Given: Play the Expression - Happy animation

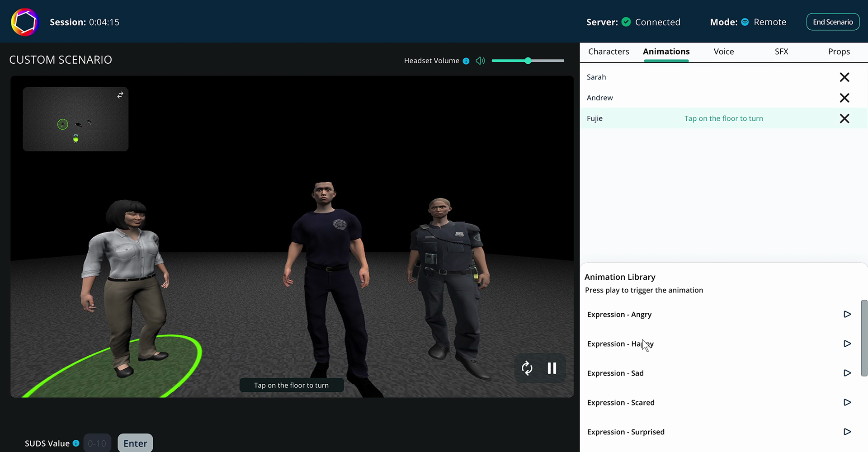Looking at the screenshot, I should coord(847,344).
